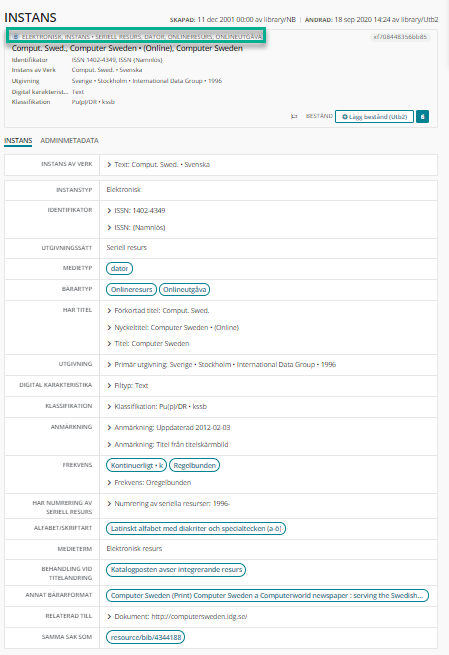Click the flag icon beside Bestånd
The width and height of the screenshot is (449, 655).
294,117
